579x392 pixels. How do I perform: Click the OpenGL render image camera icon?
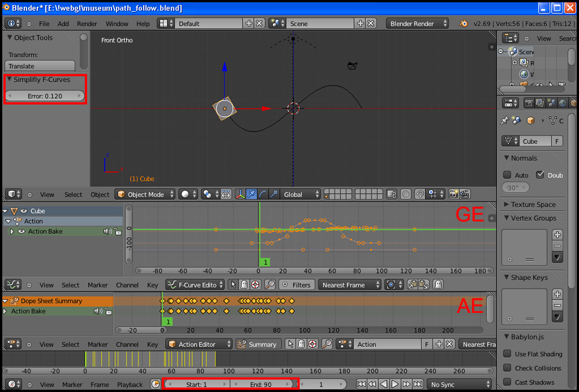453,194
